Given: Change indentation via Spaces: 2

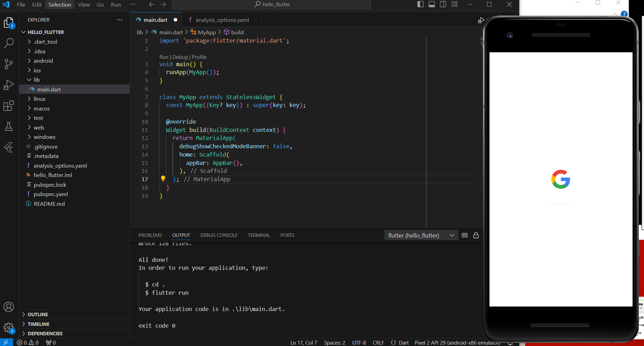Looking at the screenshot, I should [x=335, y=343].
